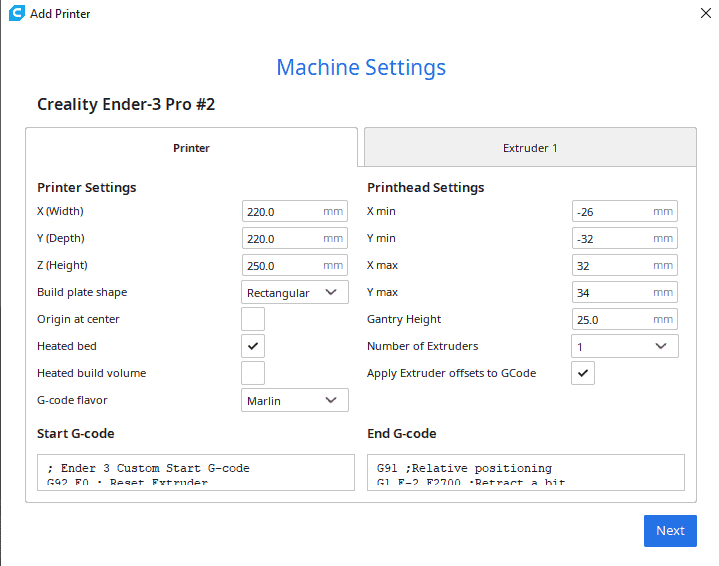Click the X min input field

pos(625,211)
